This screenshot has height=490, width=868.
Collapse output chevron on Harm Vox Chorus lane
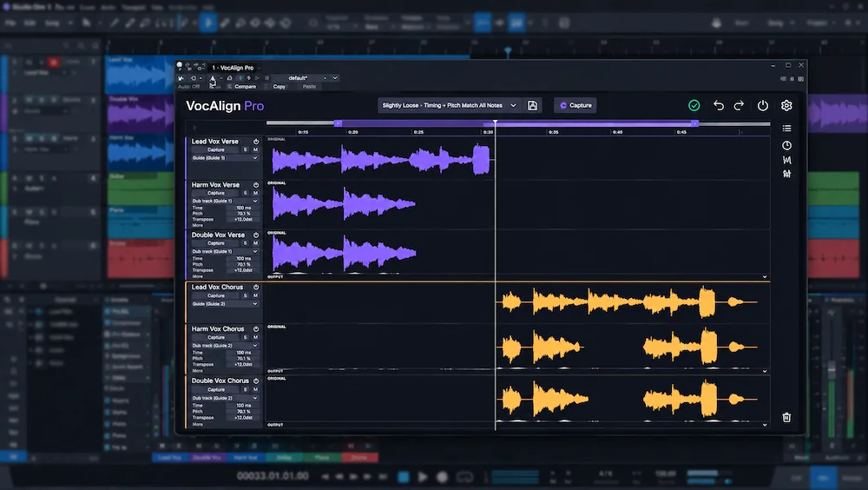[765, 371]
